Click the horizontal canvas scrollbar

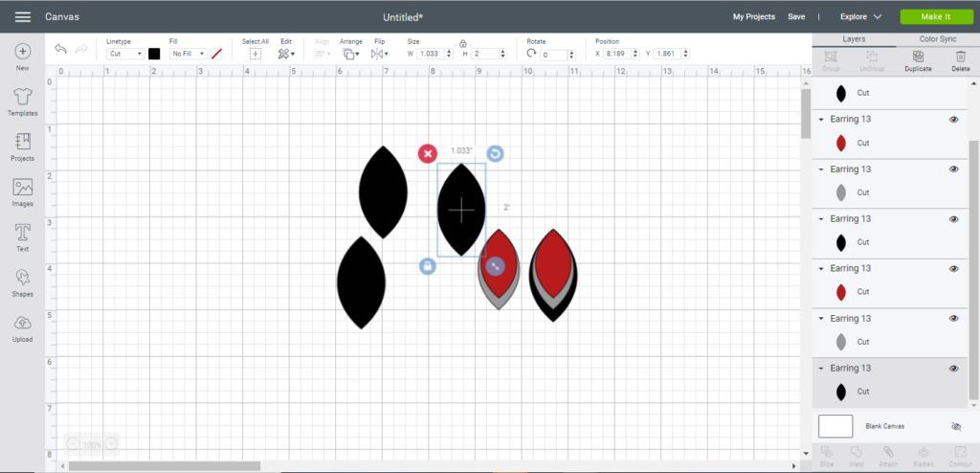tap(165, 466)
